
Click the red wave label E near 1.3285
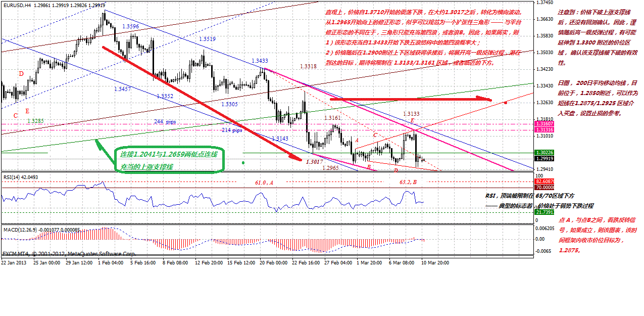tap(27, 110)
